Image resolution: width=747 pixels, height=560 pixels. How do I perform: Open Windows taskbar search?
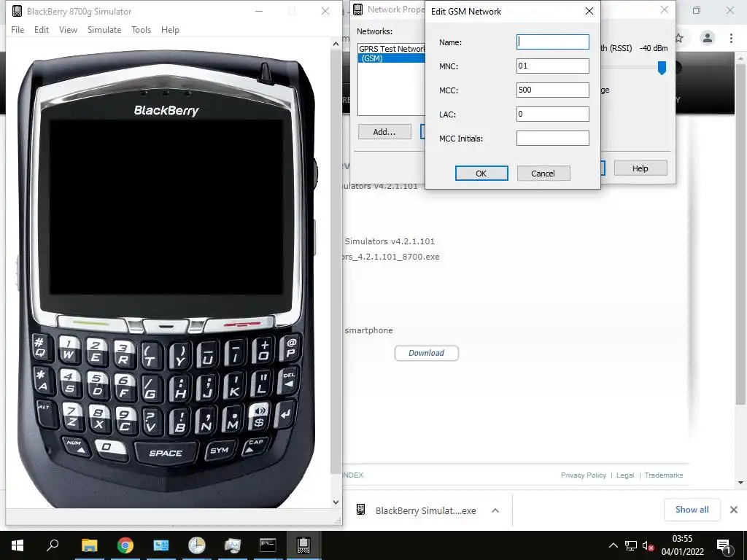point(53,545)
